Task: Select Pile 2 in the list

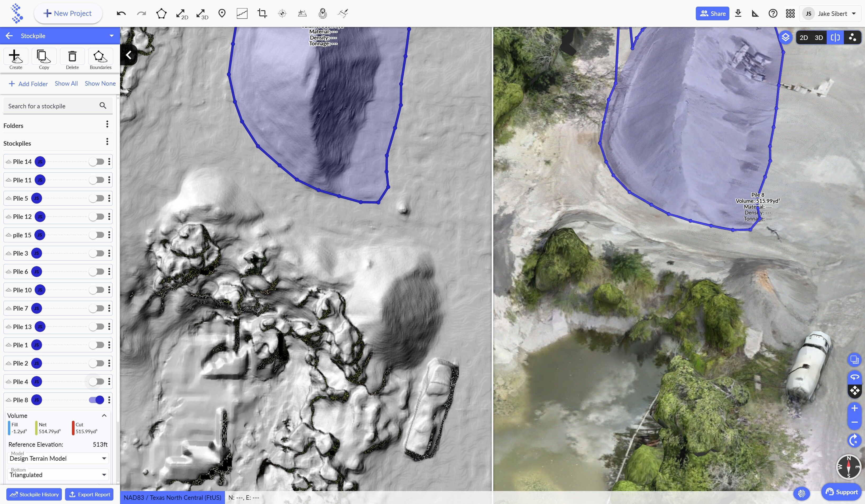Action: tap(58, 363)
